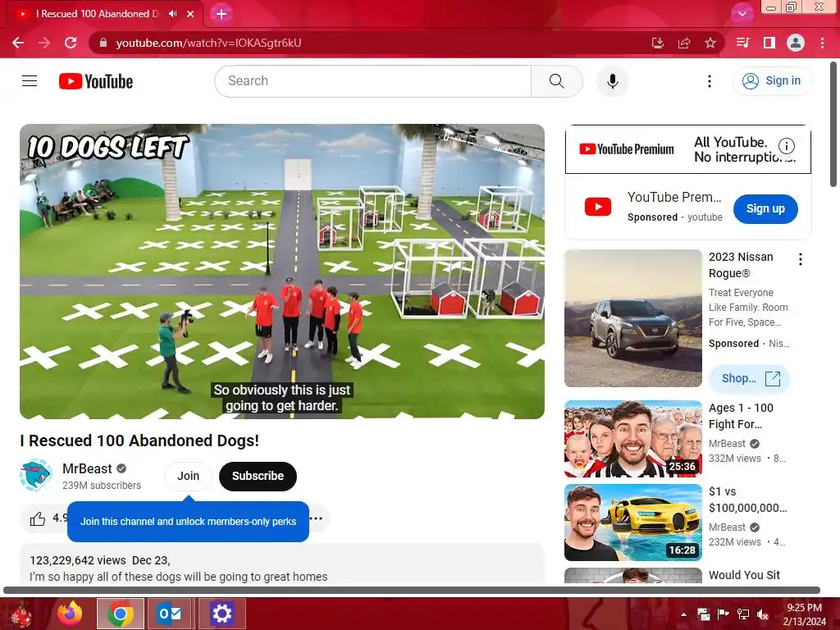This screenshot has width=840, height=630.
Task: Open 'Ages 1 - 100 Fight For' thumbnail
Action: [x=633, y=439]
